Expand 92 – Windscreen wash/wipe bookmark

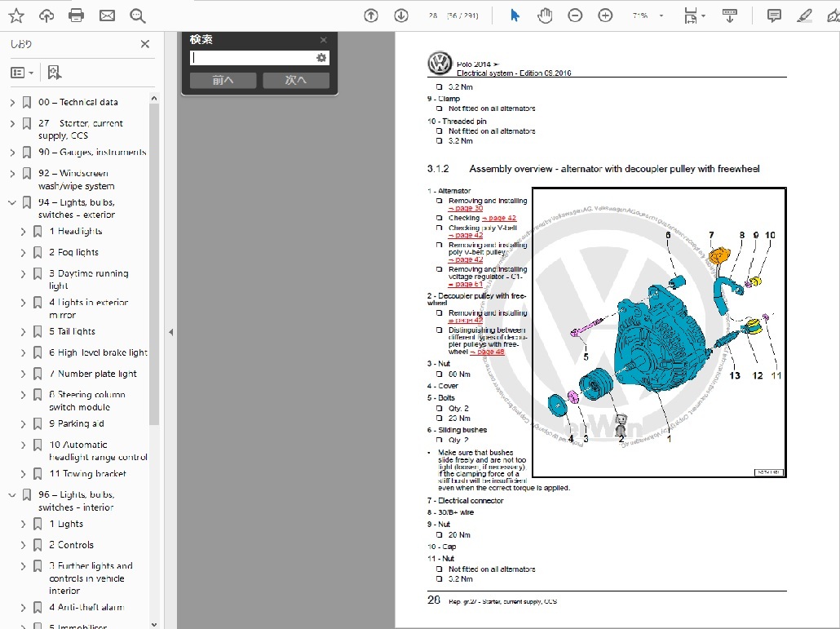point(12,174)
